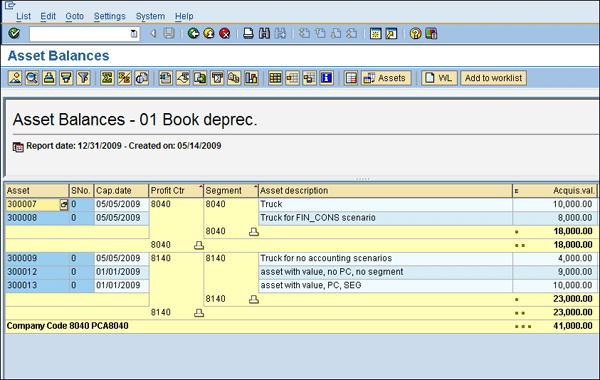Screen dimensions: 600x380
Task: Select the Acquis.val. column header
Action: point(555,191)
